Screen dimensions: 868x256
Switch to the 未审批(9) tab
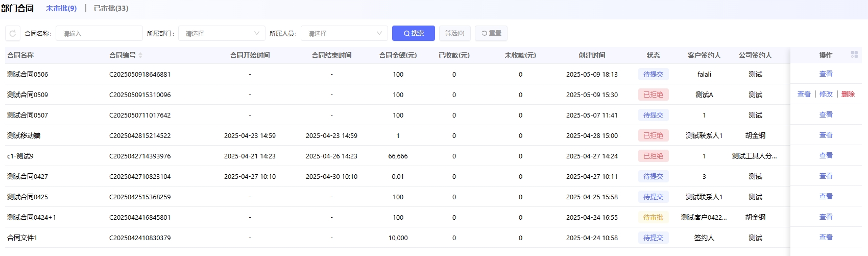(x=61, y=8)
